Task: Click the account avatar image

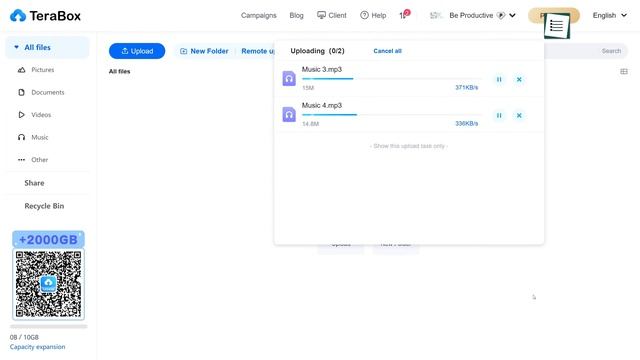Action: click(436, 15)
